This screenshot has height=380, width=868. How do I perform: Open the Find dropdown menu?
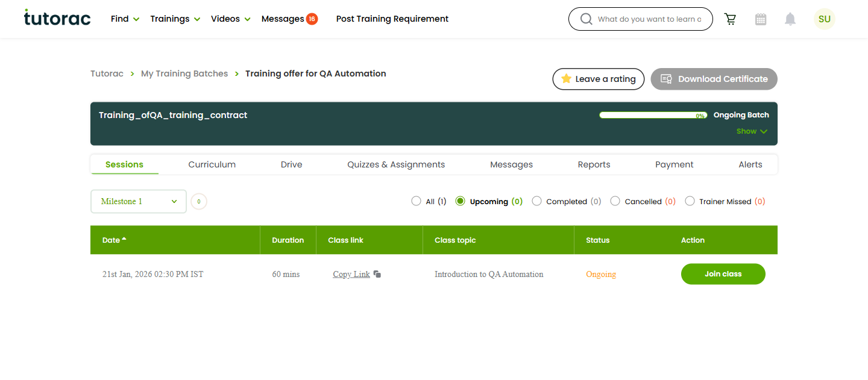tap(125, 19)
